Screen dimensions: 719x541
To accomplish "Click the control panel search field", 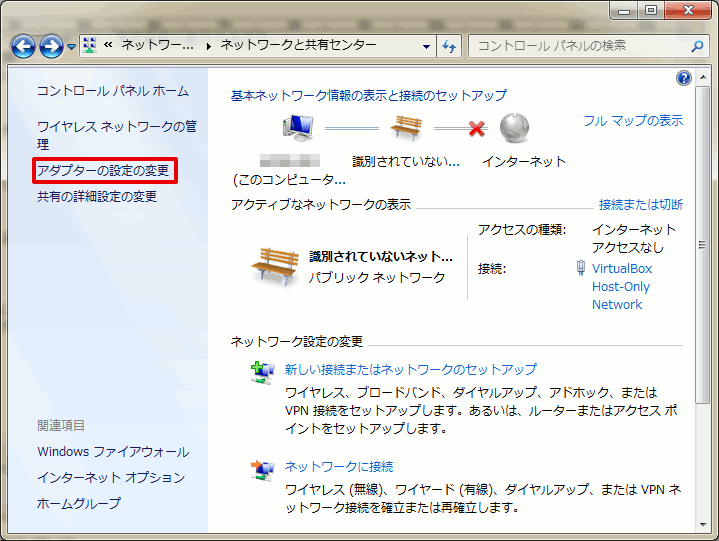I will pyautogui.click(x=580, y=46).
